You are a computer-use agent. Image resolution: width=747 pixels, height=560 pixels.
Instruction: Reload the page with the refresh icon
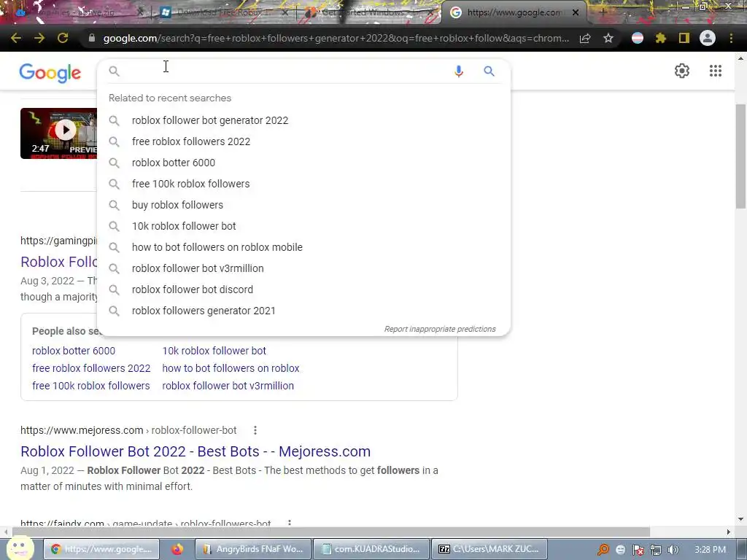tap(63, 38)
